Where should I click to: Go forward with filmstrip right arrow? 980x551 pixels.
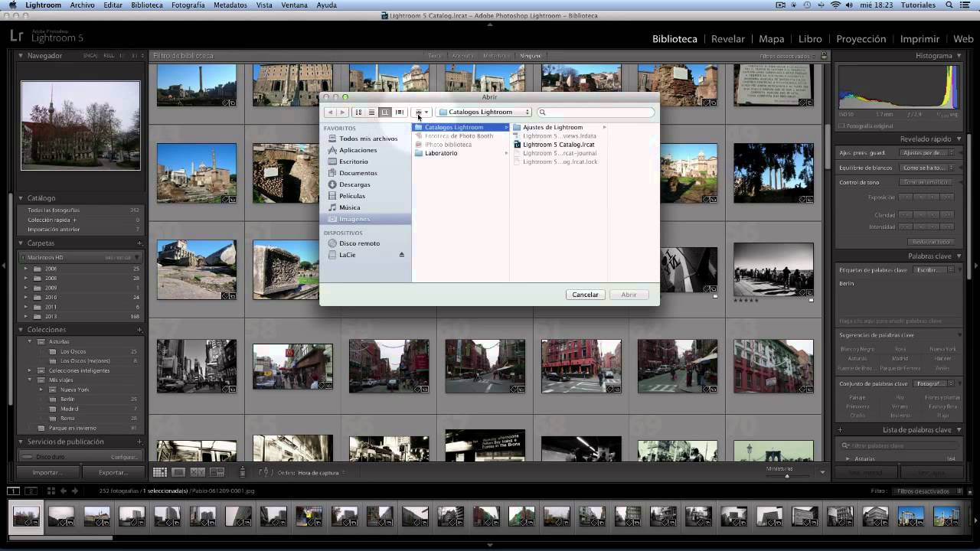tap(74, 491)
